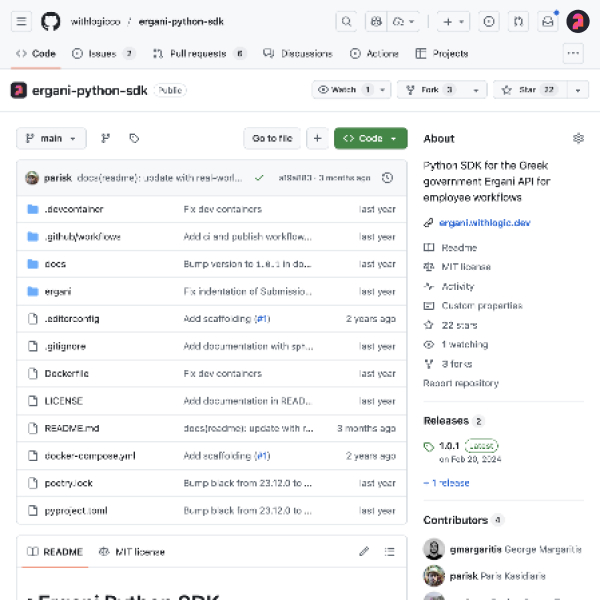Open the pyproject.toml file

[76, 510]
